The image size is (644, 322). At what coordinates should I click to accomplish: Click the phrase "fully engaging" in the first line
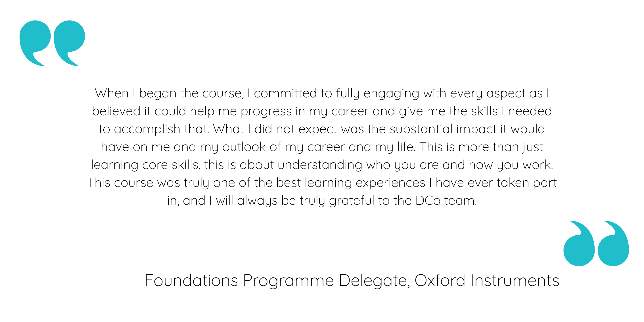coord(377,93)
